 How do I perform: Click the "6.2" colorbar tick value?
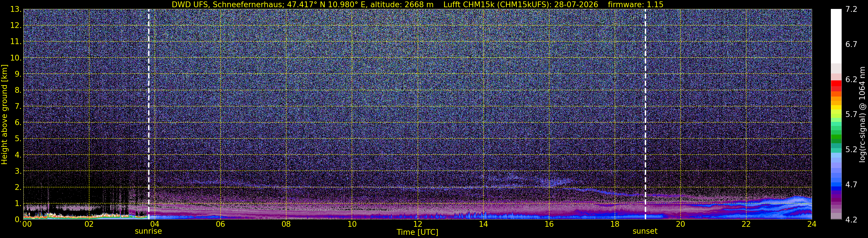point(851,80)
